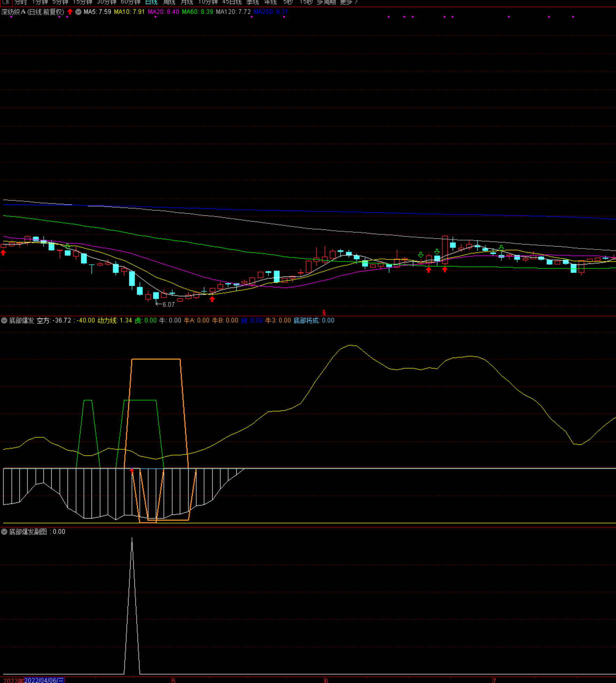Click the red up-arrow beside 深纺织A title
616x683 pixels.
70,12
